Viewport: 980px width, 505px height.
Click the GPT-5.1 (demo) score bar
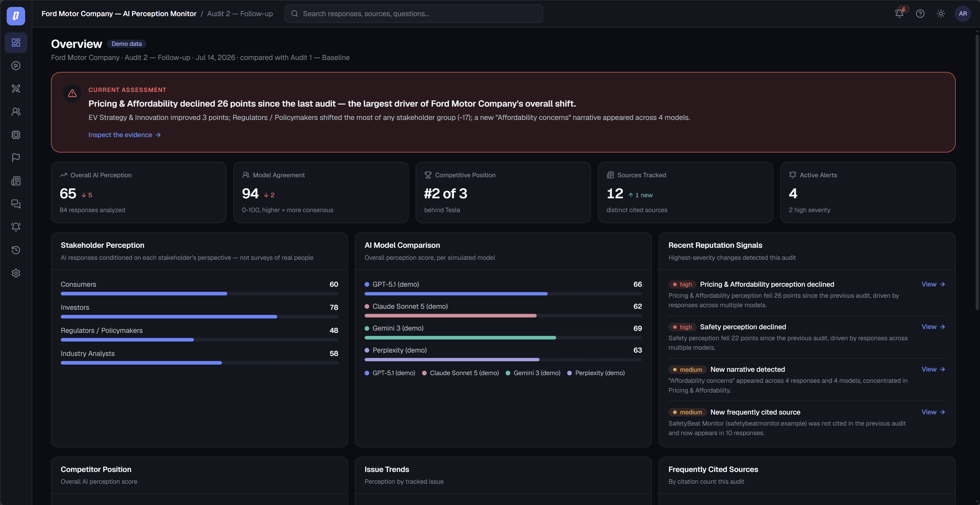503,294
